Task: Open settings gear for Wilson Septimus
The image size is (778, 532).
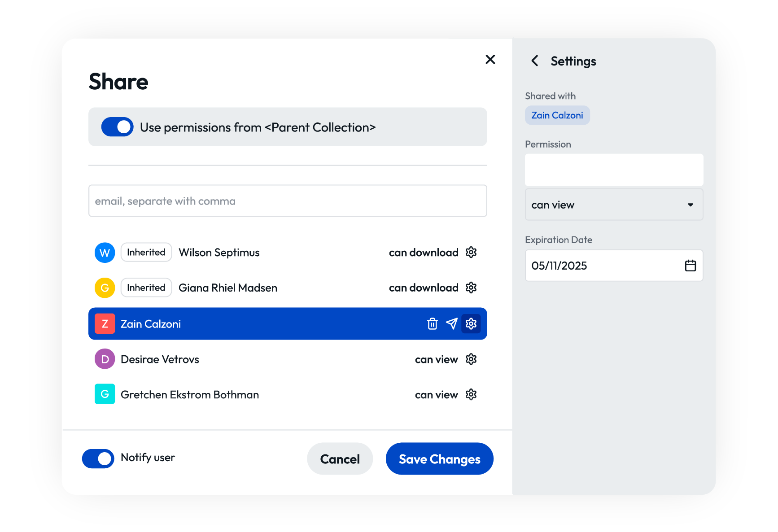Action: click(x=471, y=252)
